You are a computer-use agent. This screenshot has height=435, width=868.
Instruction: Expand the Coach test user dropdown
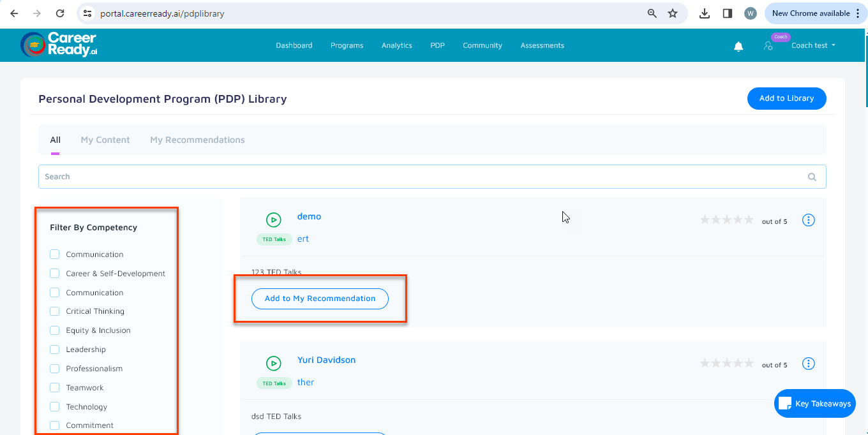[813, 46]
